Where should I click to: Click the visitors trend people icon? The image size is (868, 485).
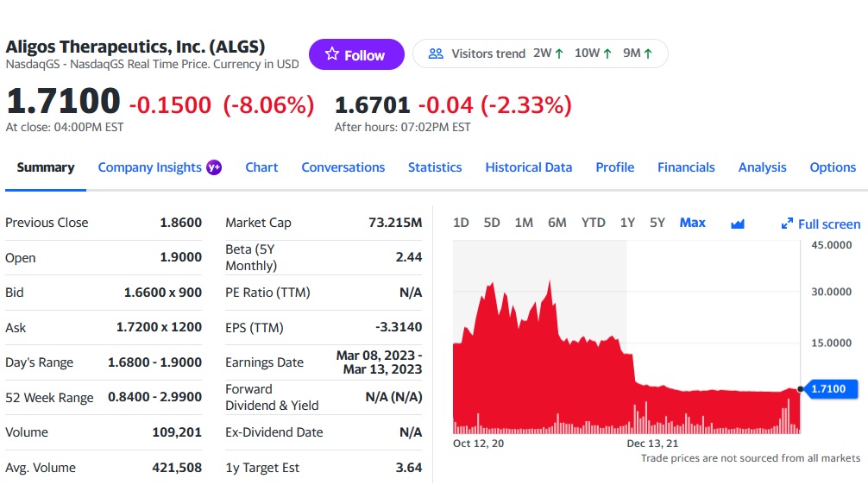[436, 54]
